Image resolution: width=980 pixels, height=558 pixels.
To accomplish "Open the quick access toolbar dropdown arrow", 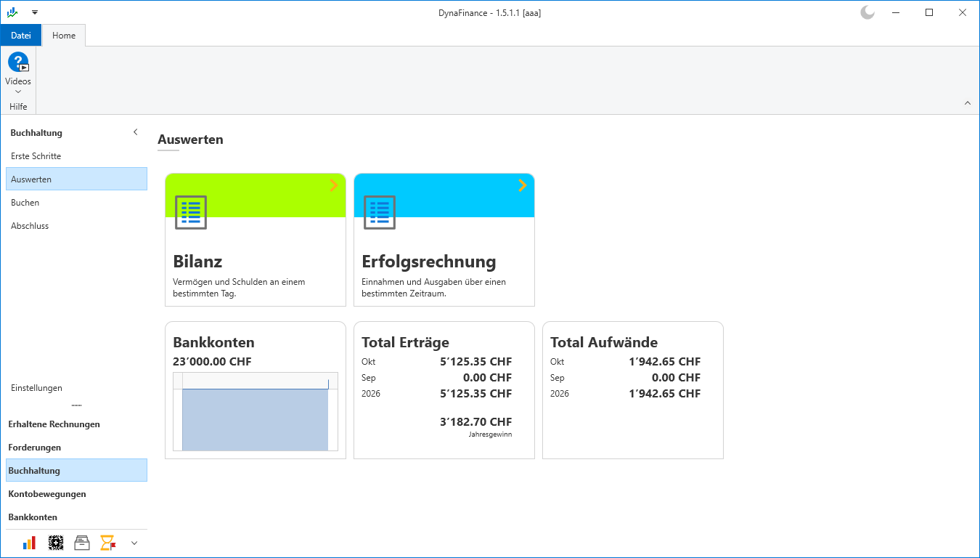I will point(35,12).
